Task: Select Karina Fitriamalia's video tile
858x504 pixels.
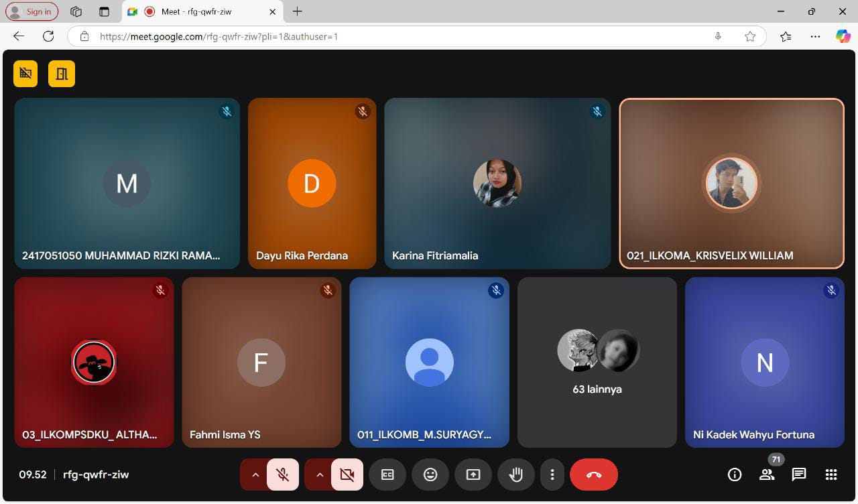Action: 497,184
